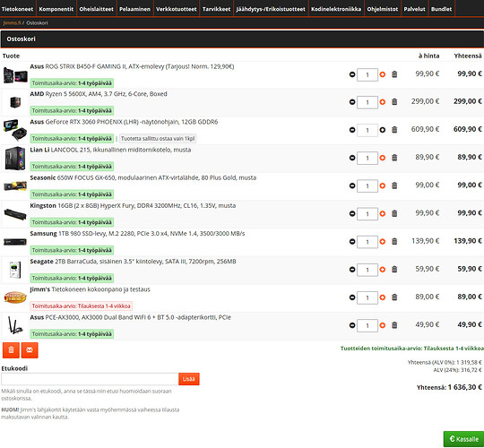This screenshot has width=484, height=448.
Task: Email the cart with orange envelope button
Action: tap(30, 350)
